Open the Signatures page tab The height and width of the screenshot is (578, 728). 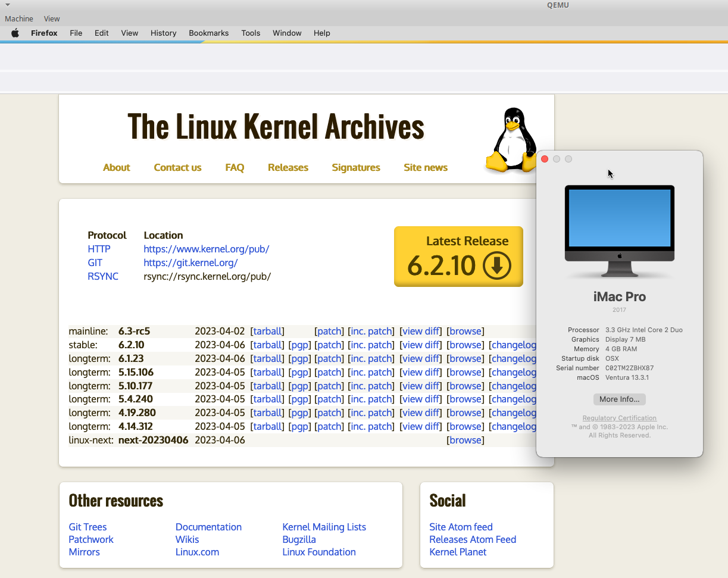[355, 167]
